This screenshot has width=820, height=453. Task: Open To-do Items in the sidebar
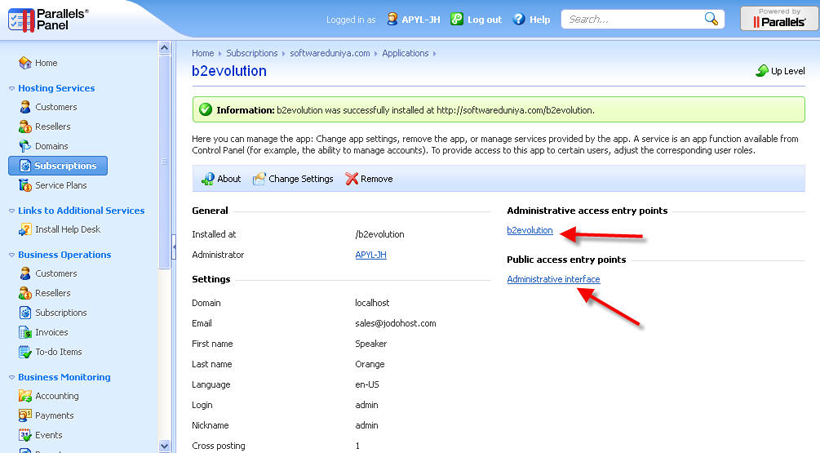coord(50,352)
